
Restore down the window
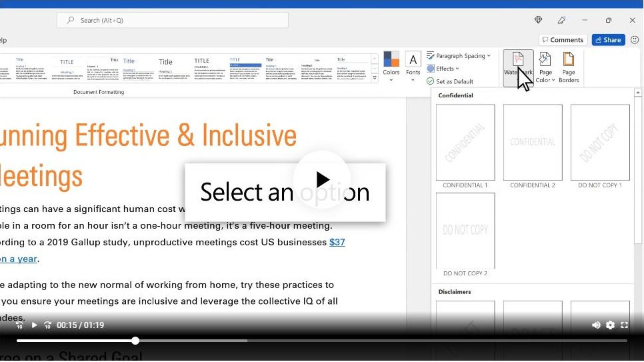coord(608,20)
